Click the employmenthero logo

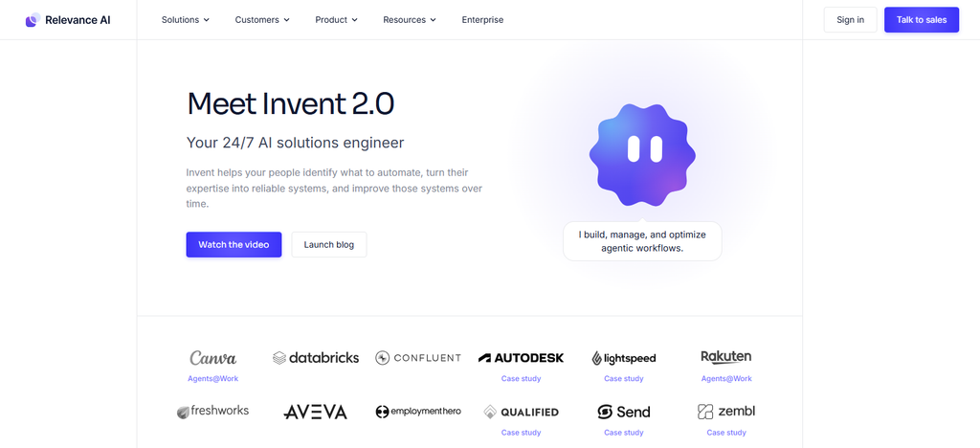pos(418,411)
